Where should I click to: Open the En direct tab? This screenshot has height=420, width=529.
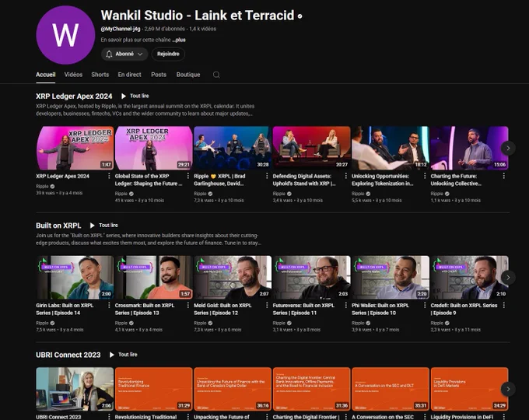[130, 75]
